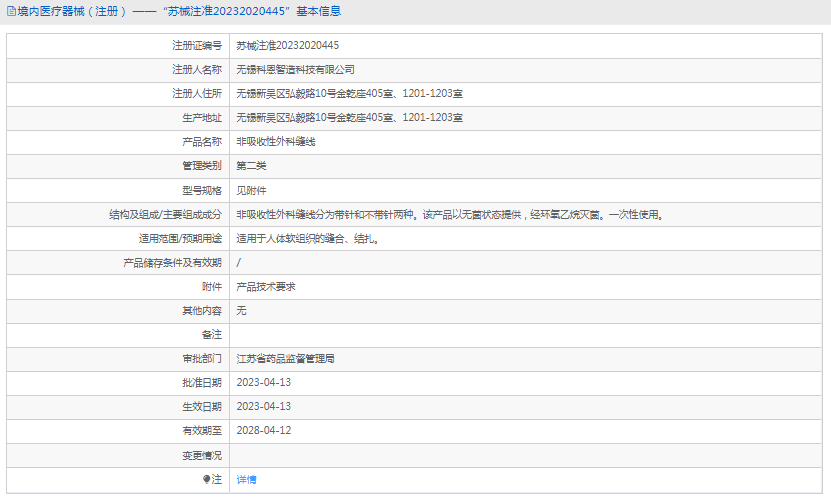Click the 备注 label
The width and height of the screenshot is (831, 498).
[x=211, y=335]
